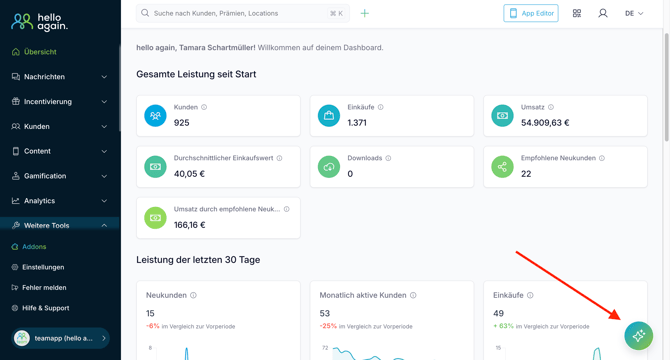Focus the customer search field
Screen dimensions: 670x360
(243, 13)
